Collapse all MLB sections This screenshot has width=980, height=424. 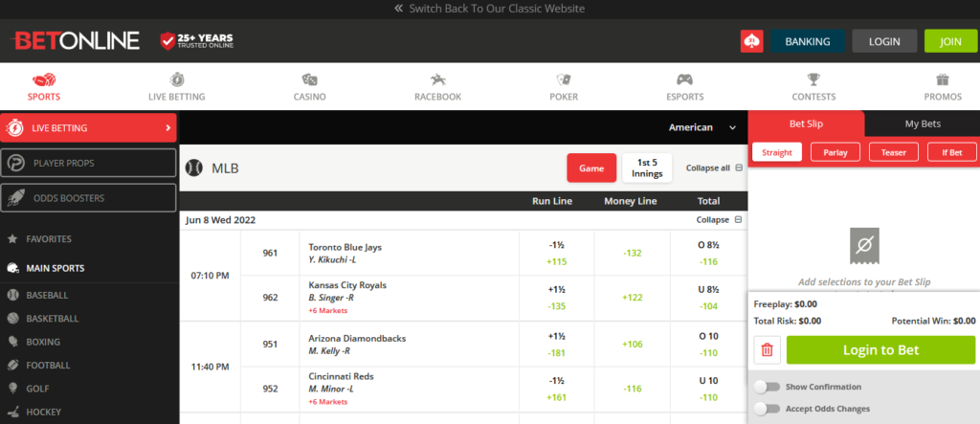point(714,168)
